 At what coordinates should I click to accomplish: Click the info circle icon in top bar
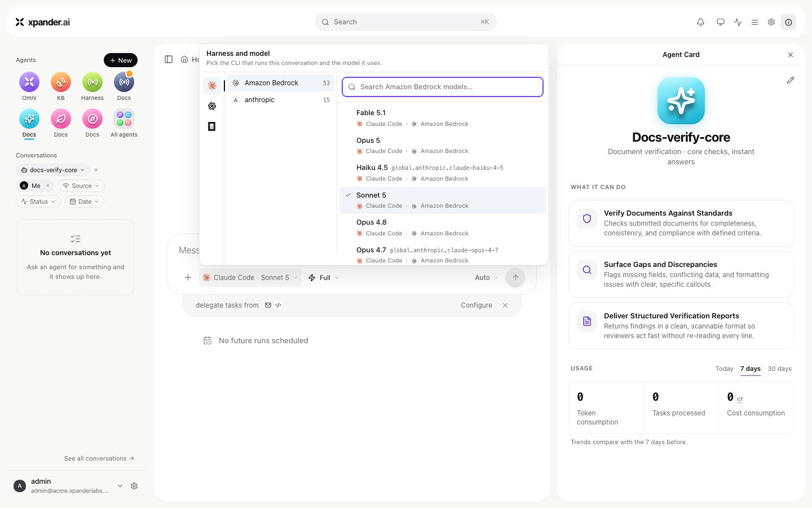click(788, 22)
